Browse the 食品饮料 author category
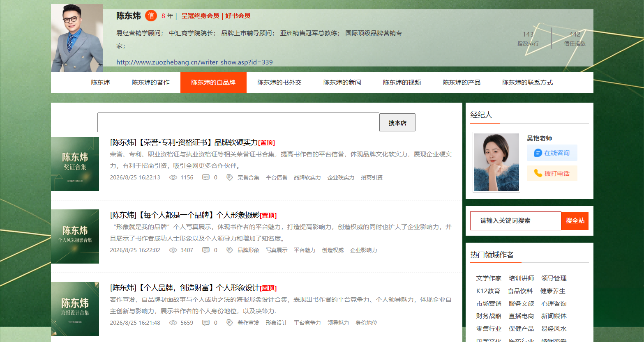The image size is (644, 342). click(x=520, y=291)
